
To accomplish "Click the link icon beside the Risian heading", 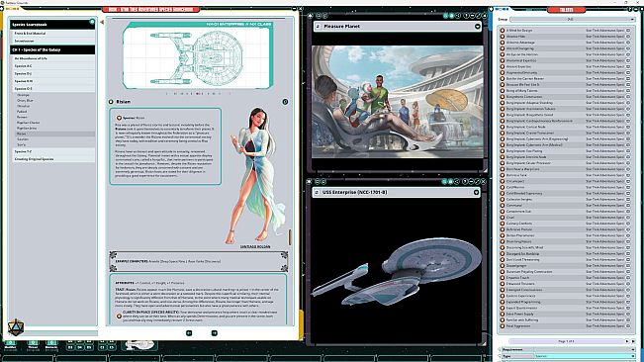I will click(x=111, y=101).
